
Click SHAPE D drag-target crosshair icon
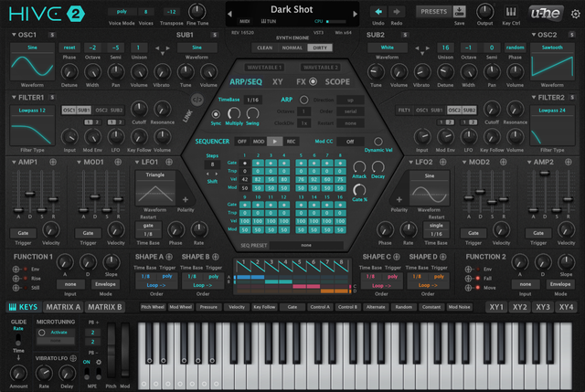(x=442, y=257)
